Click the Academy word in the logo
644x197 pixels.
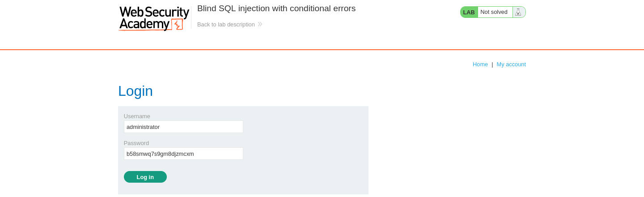144,24
